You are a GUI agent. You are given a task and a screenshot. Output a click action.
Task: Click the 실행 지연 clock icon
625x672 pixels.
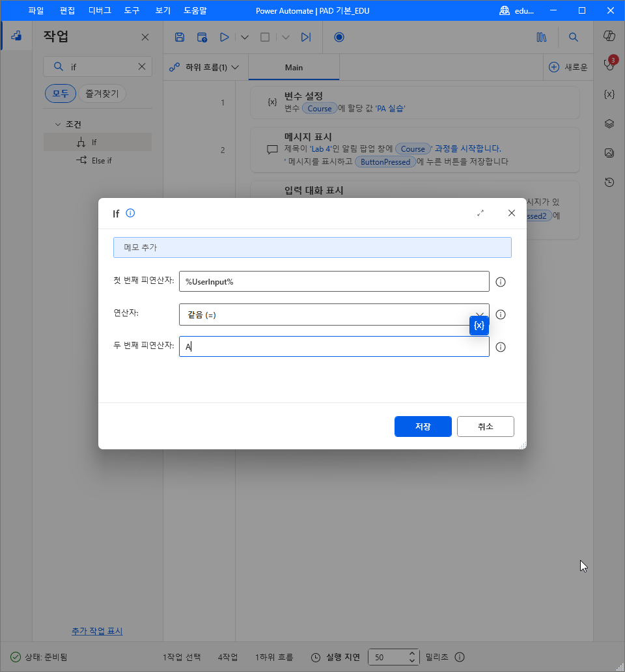(x=316, y=658)
